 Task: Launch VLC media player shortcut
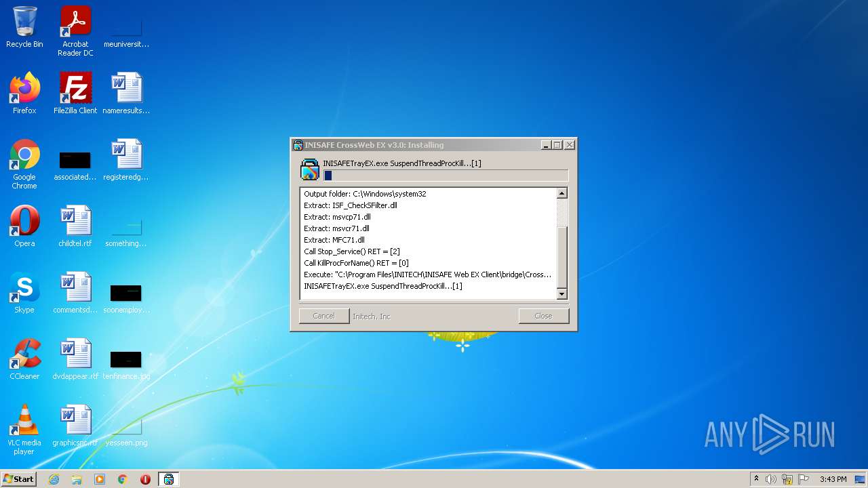(24, 430)
